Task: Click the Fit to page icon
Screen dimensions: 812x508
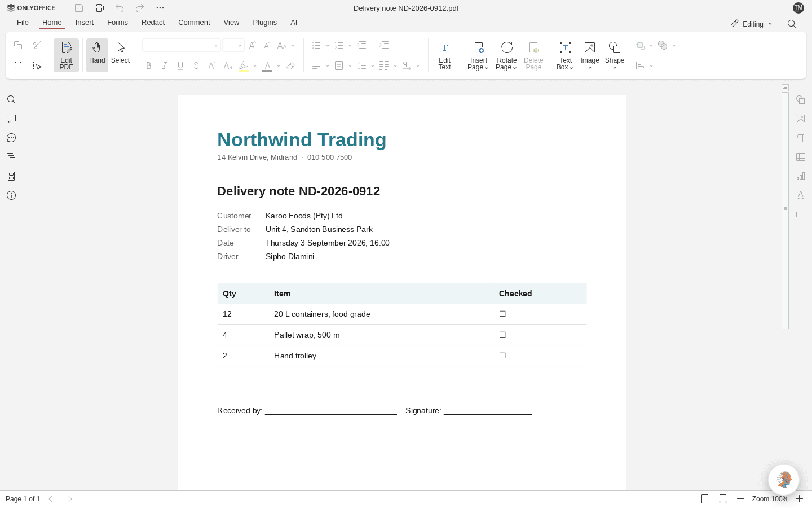Action: [705, 499]
